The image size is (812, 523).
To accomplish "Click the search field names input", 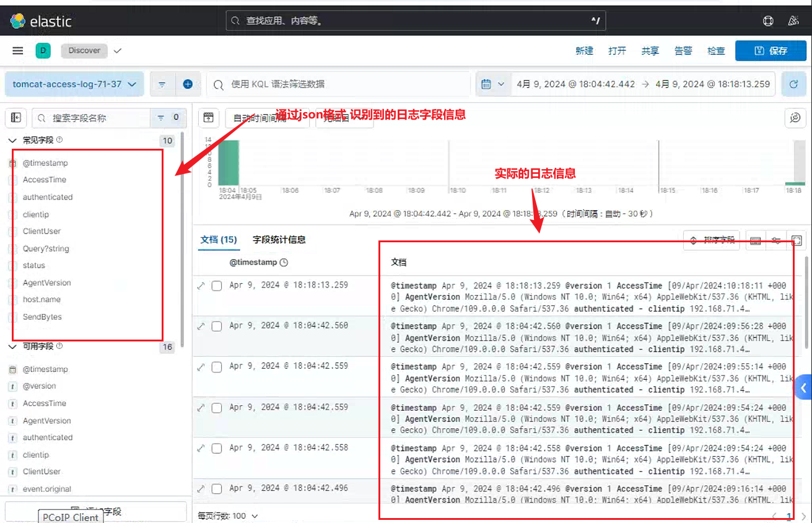I will point(91,118).
